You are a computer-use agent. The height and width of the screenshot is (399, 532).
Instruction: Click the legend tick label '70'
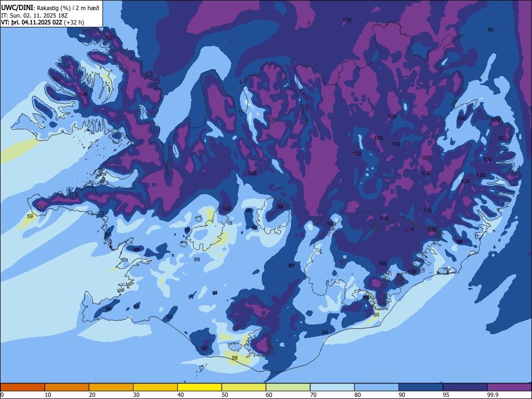pyautogui.click(x=313, y=395)
